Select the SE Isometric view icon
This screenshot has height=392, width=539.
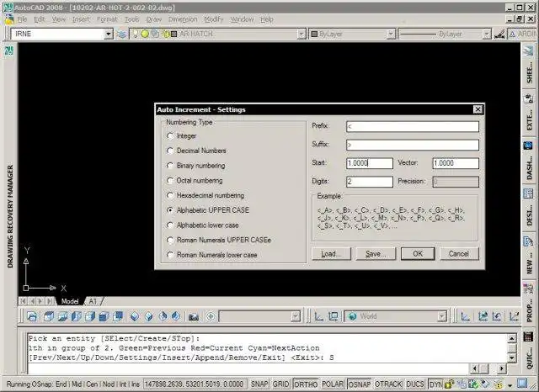pos(148,316)
